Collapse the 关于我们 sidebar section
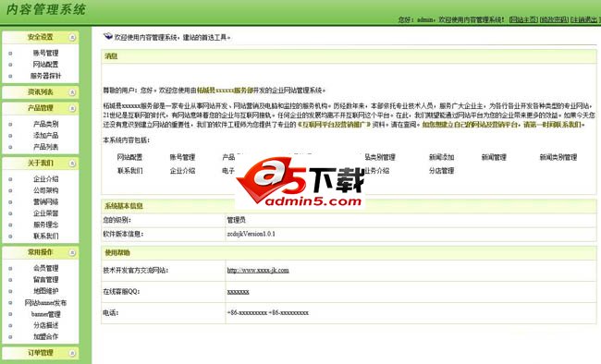Image resolution: width=601 pixels, height=364 pixels. pos(72,164)
